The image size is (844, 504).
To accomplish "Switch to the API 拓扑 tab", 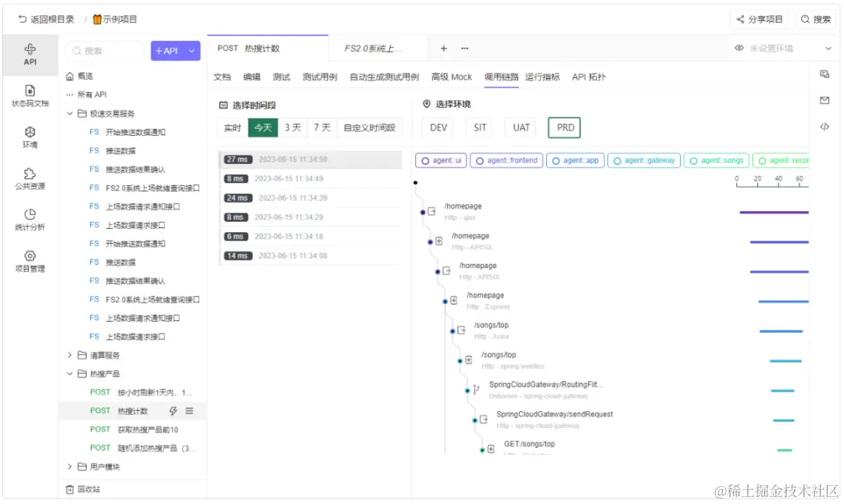I will point(589,77).
